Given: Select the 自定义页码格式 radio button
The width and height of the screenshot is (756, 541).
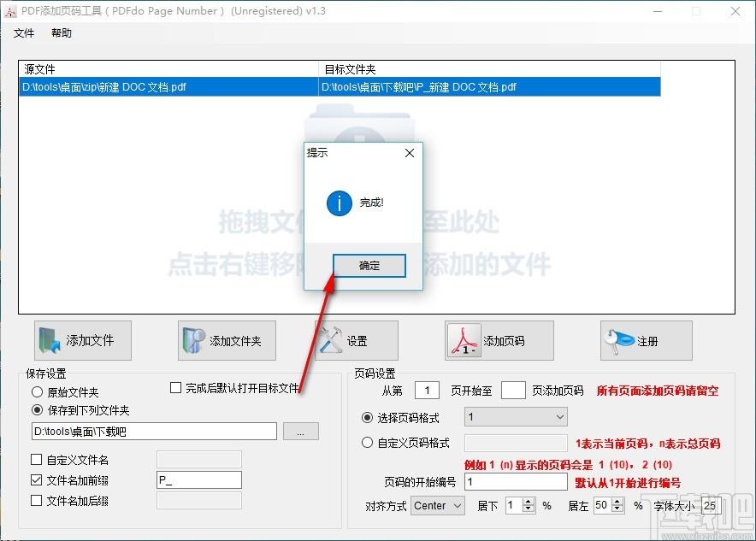Looking at the screenshot, I should [x=368, y=442].
